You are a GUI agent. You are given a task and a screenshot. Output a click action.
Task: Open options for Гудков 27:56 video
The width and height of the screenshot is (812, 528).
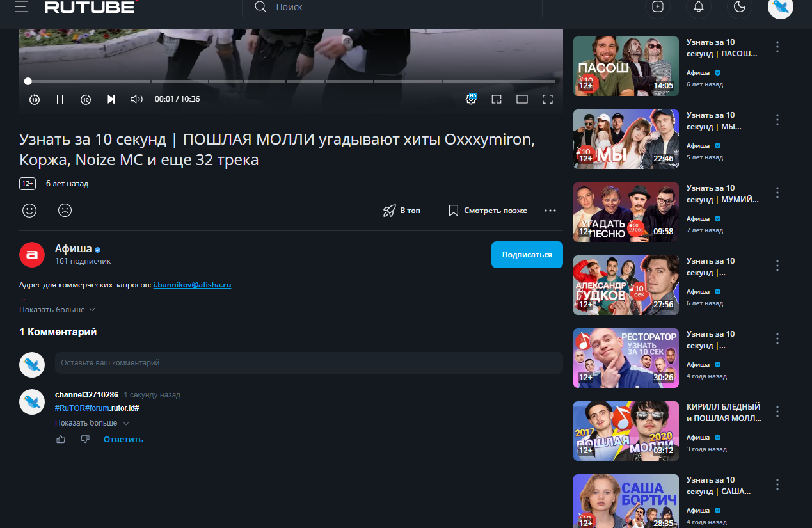click(x=777, y=266)
